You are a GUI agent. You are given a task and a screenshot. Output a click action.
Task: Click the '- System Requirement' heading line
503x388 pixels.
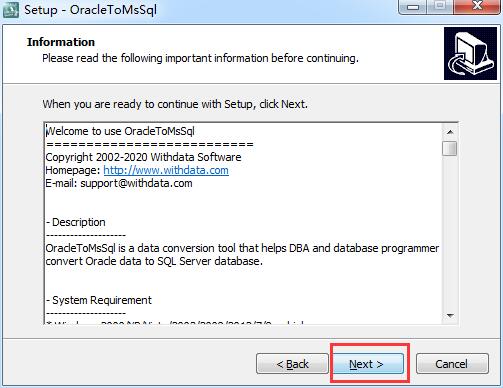99,300
